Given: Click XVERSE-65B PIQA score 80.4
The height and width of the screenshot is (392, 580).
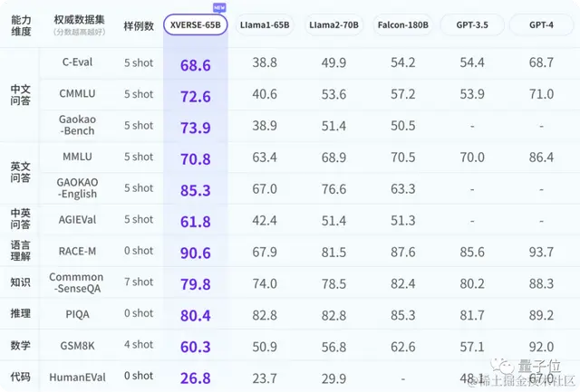Looking at the screenshot, I should [x=196, y=316].
